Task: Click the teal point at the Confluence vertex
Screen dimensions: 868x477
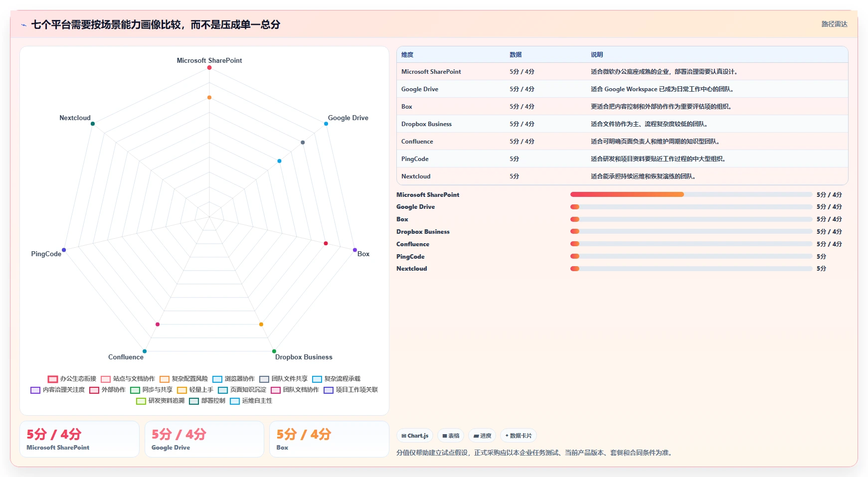Action: click(145, 351)
